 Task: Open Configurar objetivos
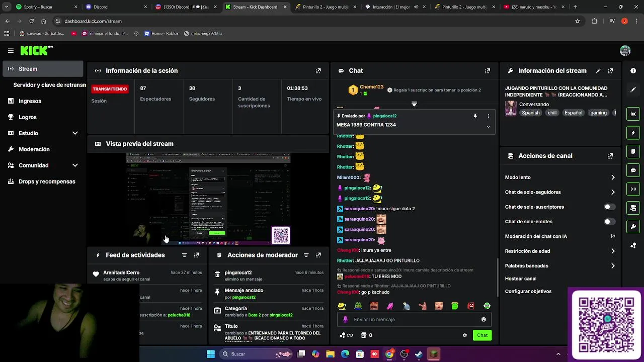pos(528,292)
